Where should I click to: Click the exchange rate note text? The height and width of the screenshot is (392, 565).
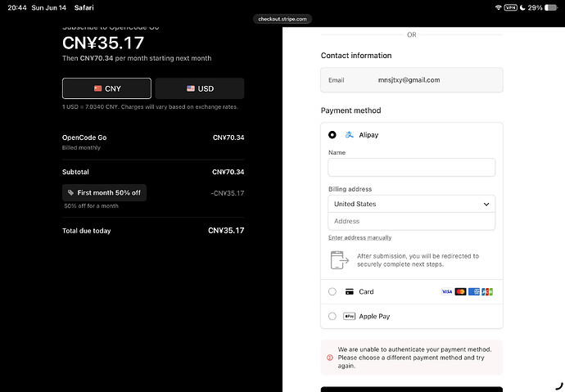pos(150,106)
